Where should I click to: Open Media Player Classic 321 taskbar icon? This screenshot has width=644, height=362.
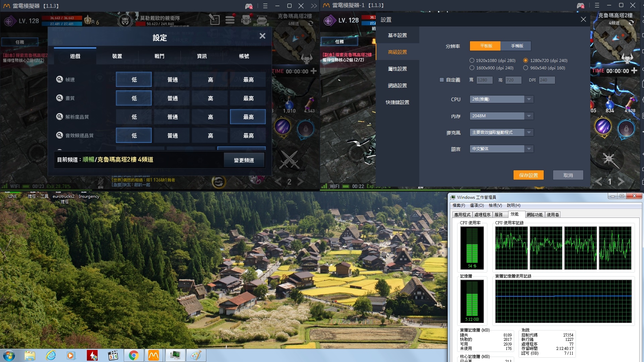pos(113,355)
